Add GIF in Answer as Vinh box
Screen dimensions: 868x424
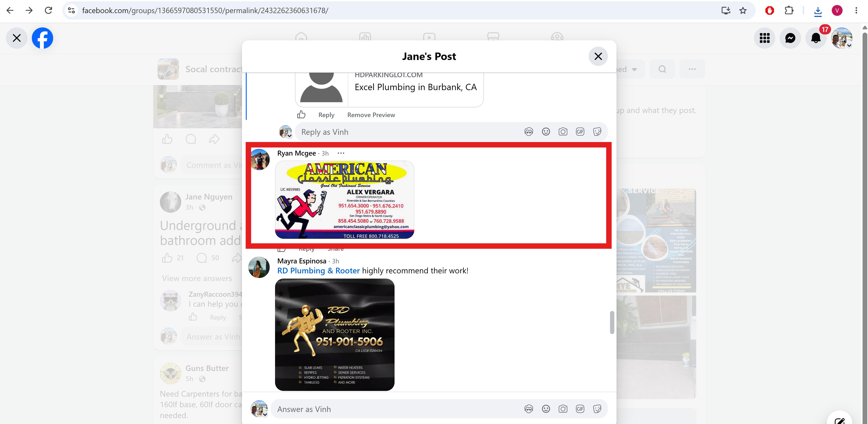tap(580, 409)
